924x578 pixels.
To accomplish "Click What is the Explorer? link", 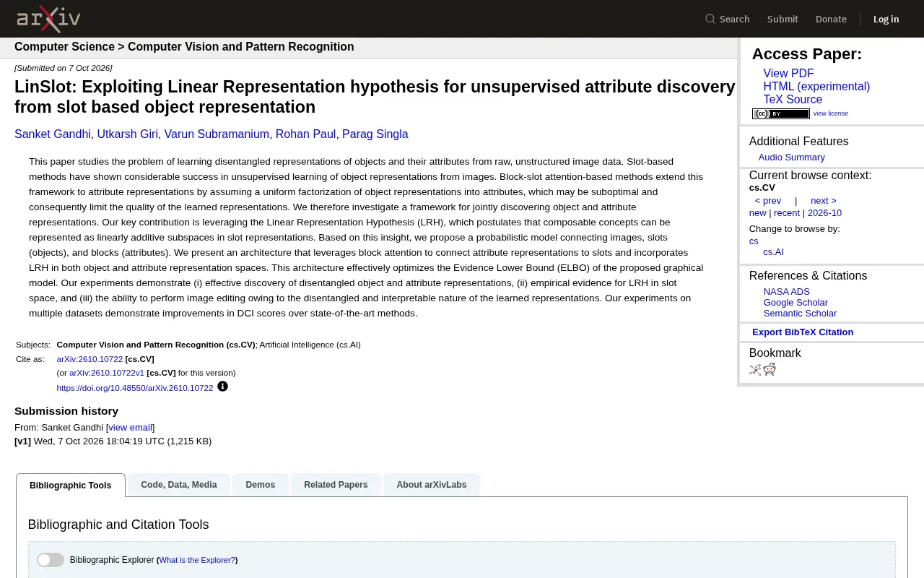I will click(197, 560).
